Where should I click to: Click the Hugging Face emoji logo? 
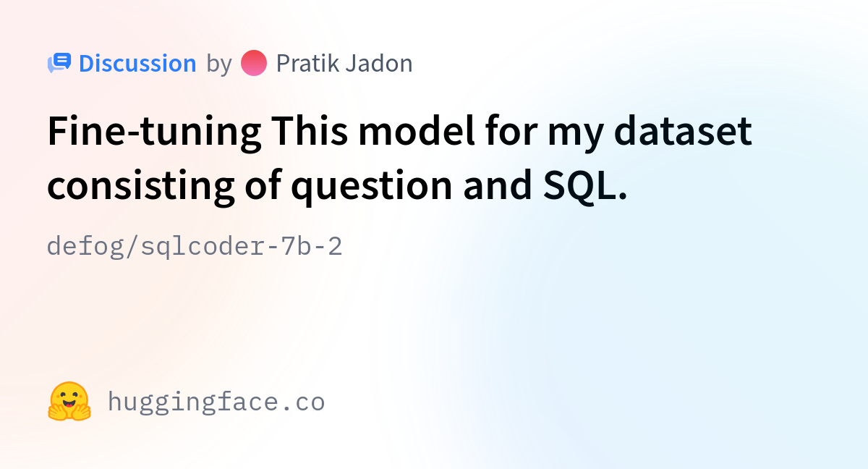pyautogui.click(x=69, y=402)
